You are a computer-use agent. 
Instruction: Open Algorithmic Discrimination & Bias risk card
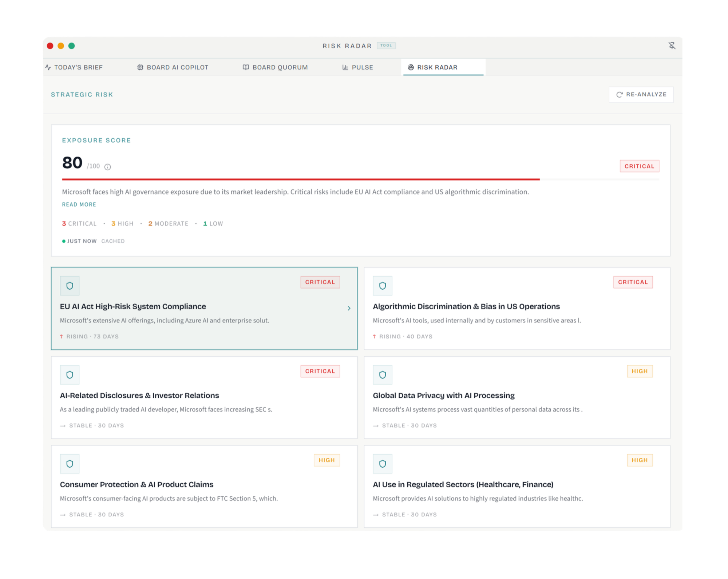[517, 309]
